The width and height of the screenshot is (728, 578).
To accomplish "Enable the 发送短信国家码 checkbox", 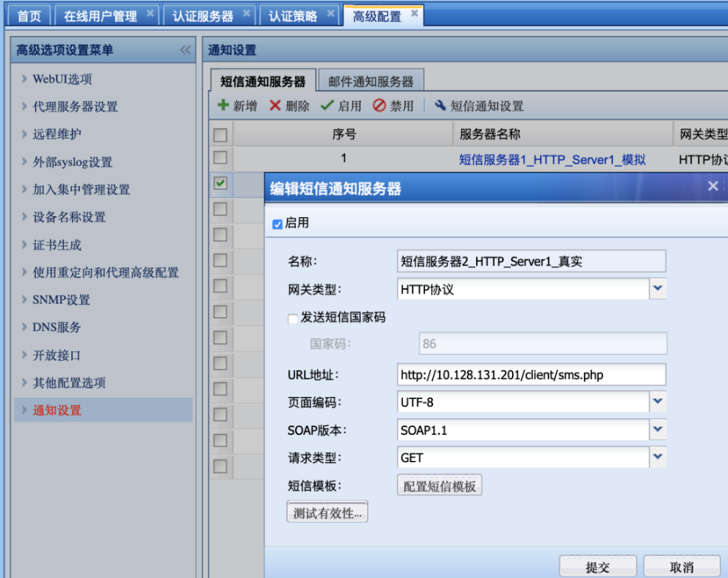I will click(293, 318).
